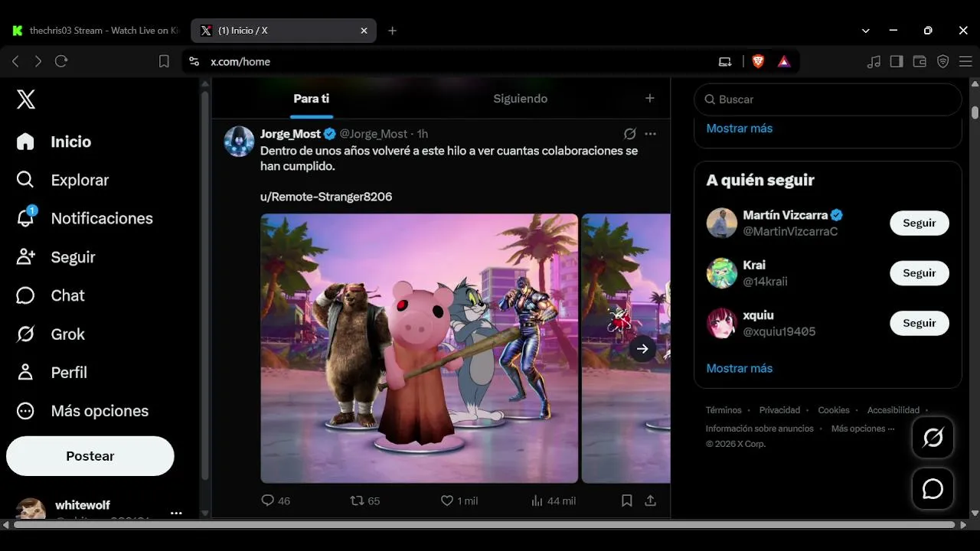Go forward in the browser
The height and width of the screenshot is (551, 980).
click(38, 61)
